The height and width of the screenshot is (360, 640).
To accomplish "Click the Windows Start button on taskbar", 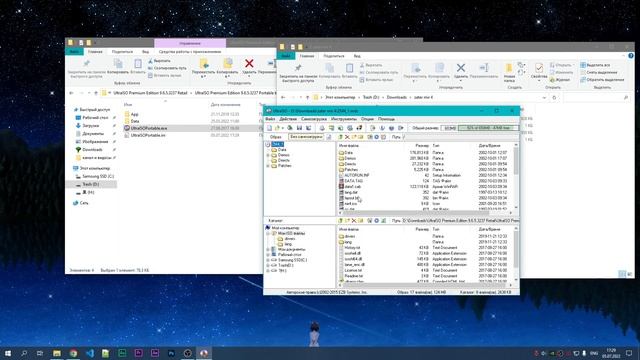I will tap(8, 353).
